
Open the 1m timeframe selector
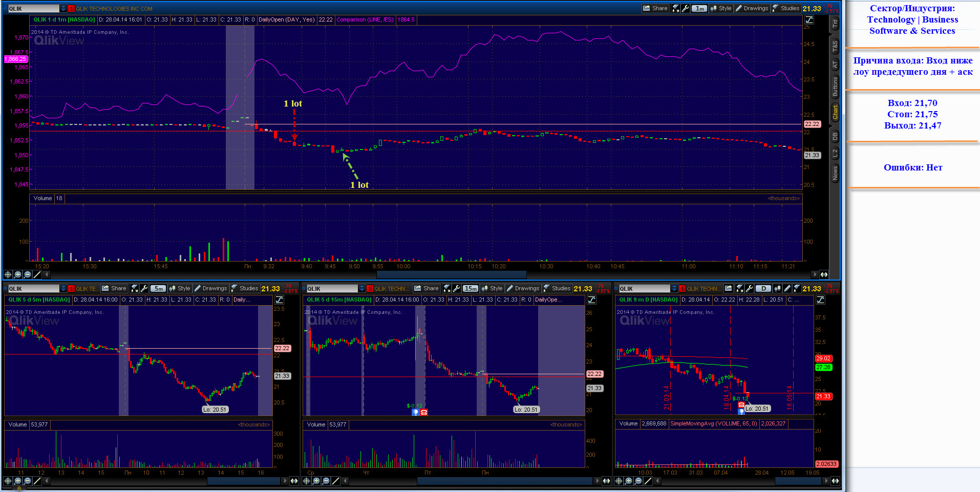699,8
